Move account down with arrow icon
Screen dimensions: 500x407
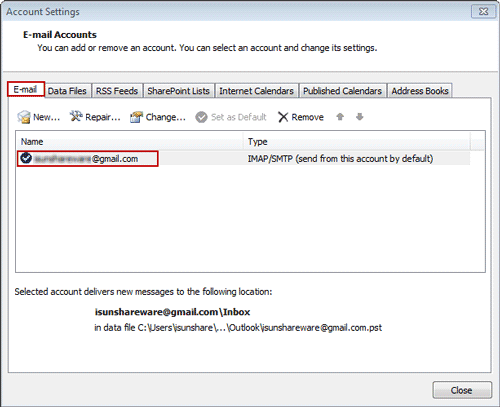point(359,117)
